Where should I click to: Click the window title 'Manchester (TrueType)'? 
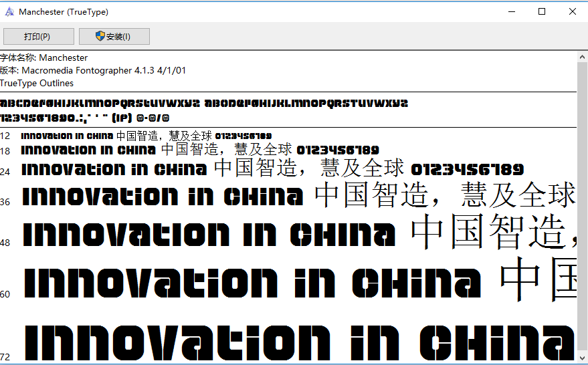(64, 12)
